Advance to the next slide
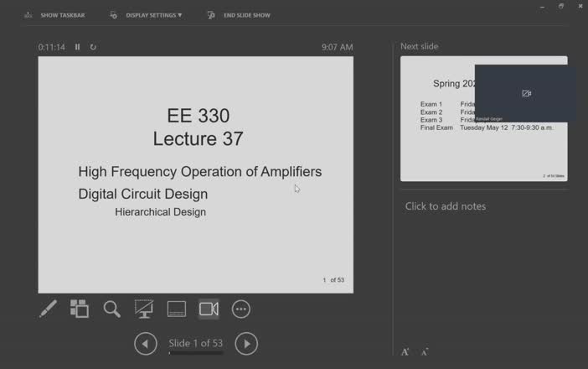Viewport: 588px width, 369px height. coord(246,344)
